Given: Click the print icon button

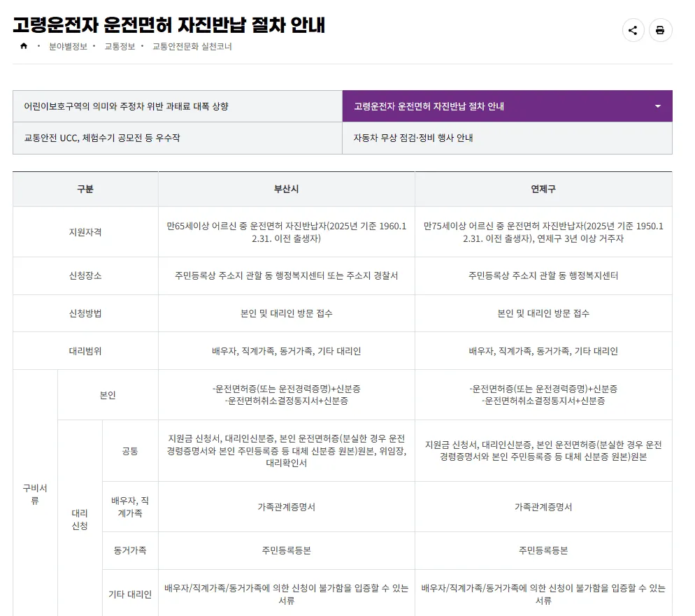Looking at the screenshot, I should point(660,30).
